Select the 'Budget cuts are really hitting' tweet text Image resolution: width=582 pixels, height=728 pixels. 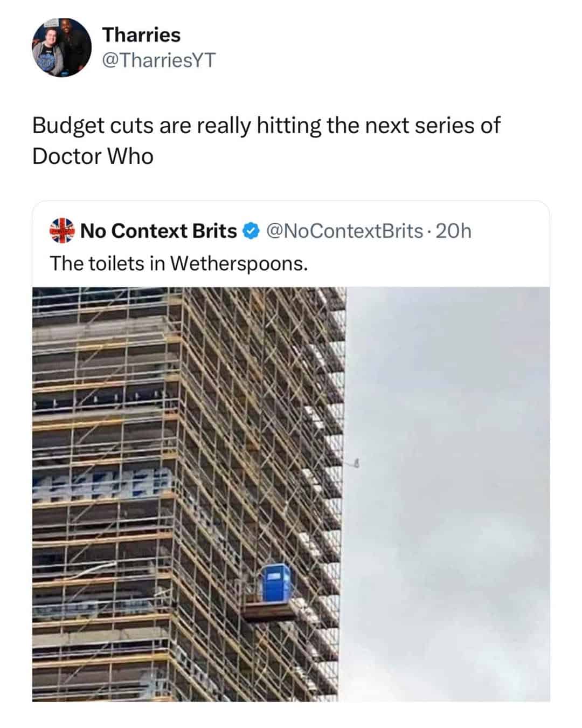[x=266, y=141]
